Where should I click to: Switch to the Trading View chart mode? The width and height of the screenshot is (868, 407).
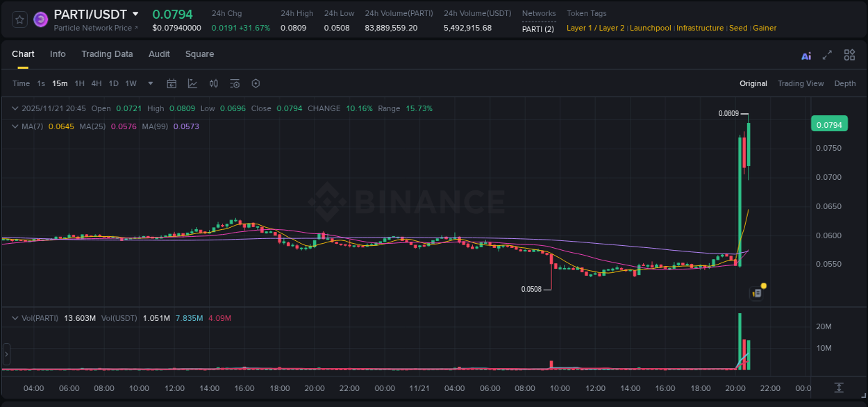pos(800,83)
